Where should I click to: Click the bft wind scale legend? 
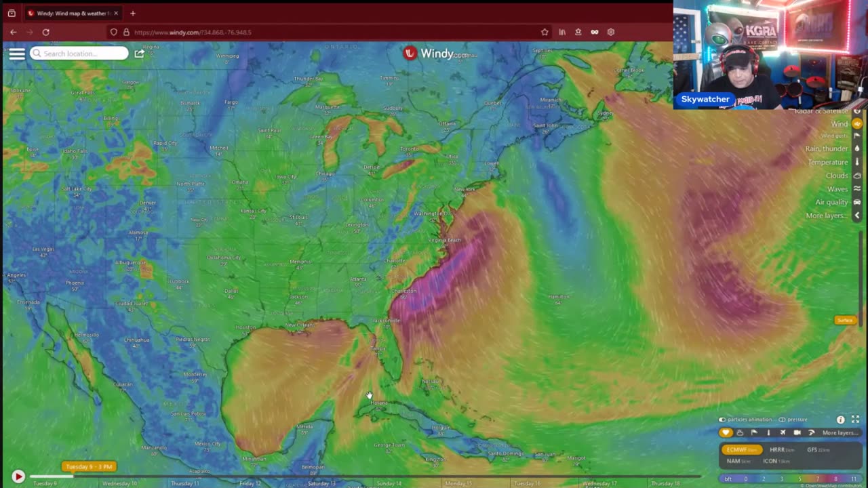pos(790,479)
